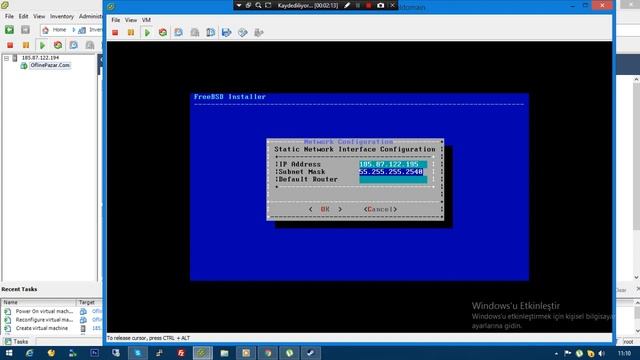Open Skype from taskbar
Viewport: 640px width, 360px height.
point(138,353)
